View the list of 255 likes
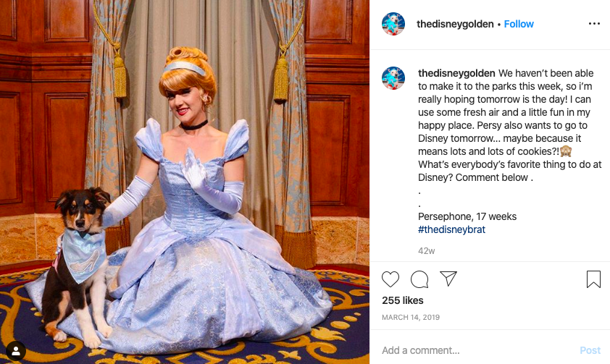Screen dimensions: 610x364 403,300
